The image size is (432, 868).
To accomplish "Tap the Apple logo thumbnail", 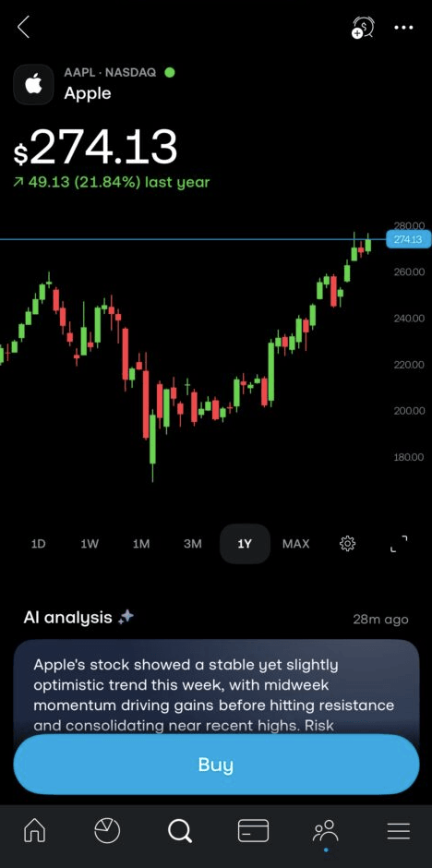I will click(x=34, y=85).
